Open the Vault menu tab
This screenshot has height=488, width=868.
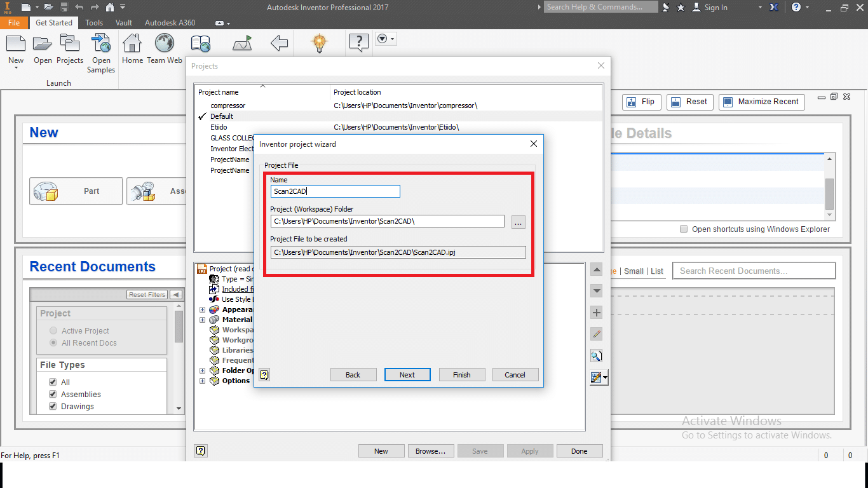point(123,22)
